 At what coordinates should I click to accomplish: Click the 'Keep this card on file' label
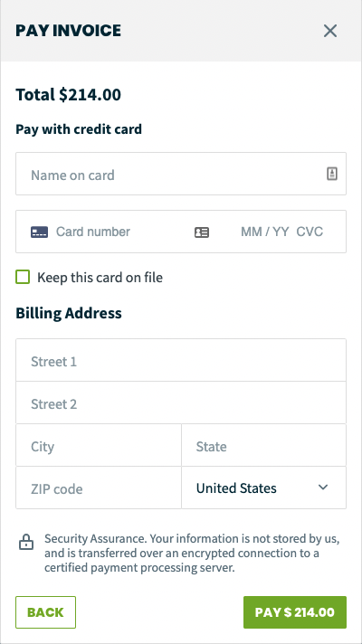coord(100,278)
